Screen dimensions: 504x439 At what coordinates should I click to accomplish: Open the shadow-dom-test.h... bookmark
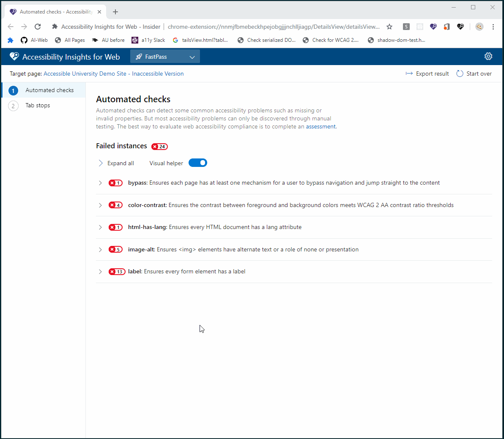[x=396, y=40]
